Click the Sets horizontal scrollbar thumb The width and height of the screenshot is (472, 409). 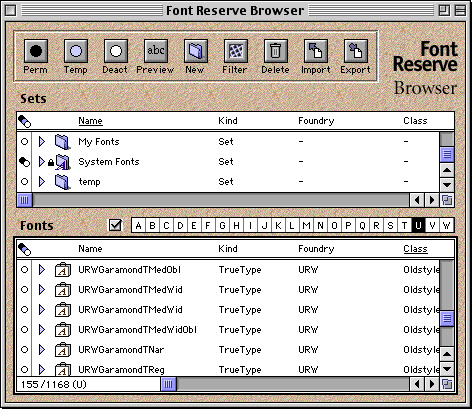pos(25,200)
